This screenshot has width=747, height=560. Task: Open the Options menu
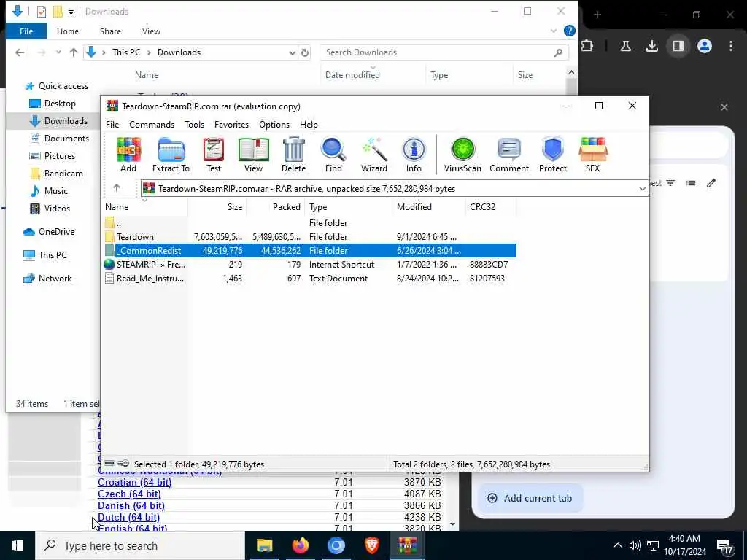pos(274,125)
